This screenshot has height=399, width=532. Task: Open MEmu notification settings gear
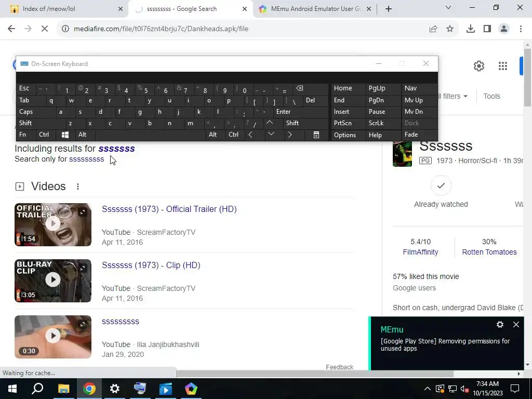(x=500, y=325)
